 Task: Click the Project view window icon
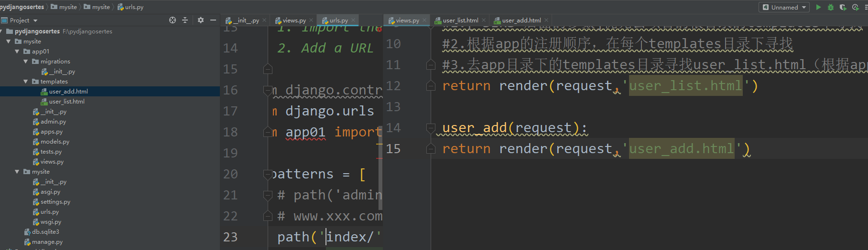[x=4, y=21]
